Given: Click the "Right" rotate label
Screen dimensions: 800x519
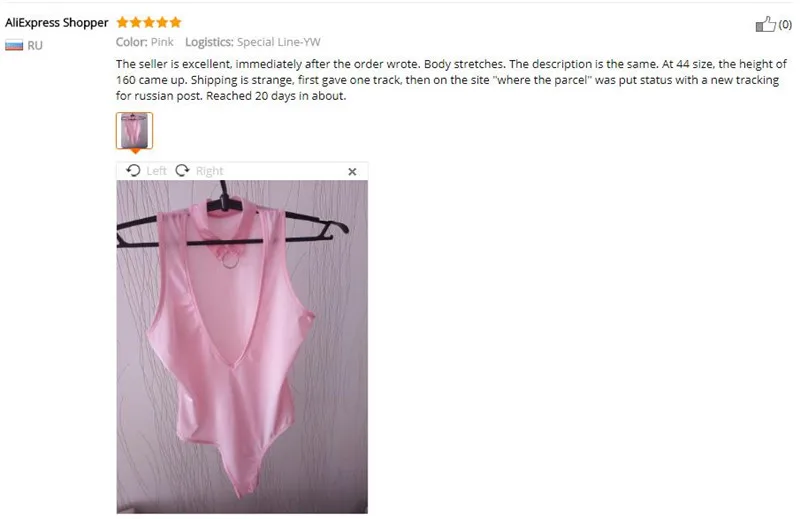Looking at the screenshot, I should coord(209,171).
